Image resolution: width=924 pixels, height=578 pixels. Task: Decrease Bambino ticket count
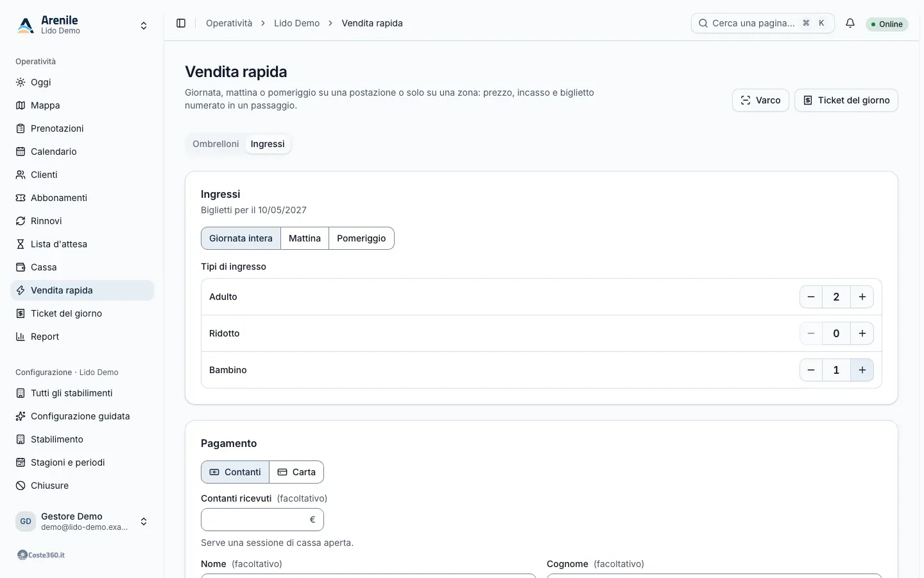(x=811, y=370)
